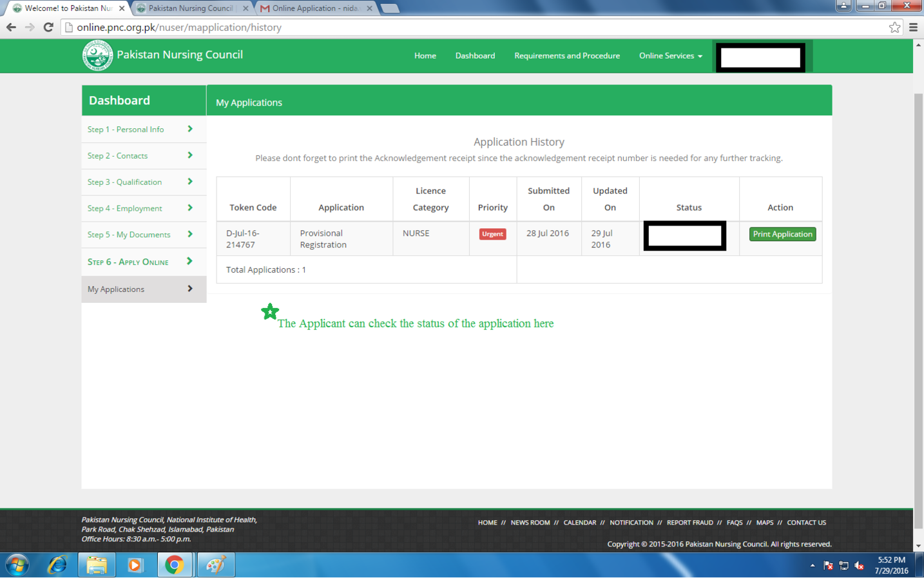Open HOME link in the footer
Screen dimensions: 924x580
[x=487, y=523]
